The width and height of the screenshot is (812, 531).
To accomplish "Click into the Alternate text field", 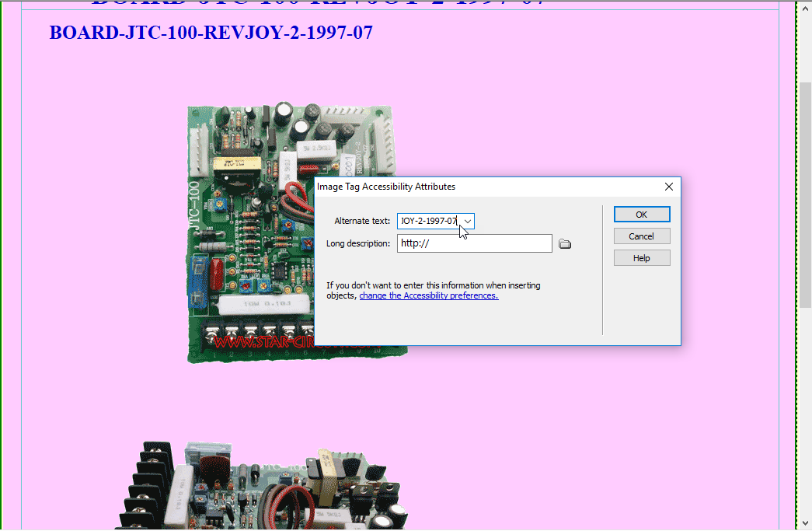I will (x=429, y=222).
